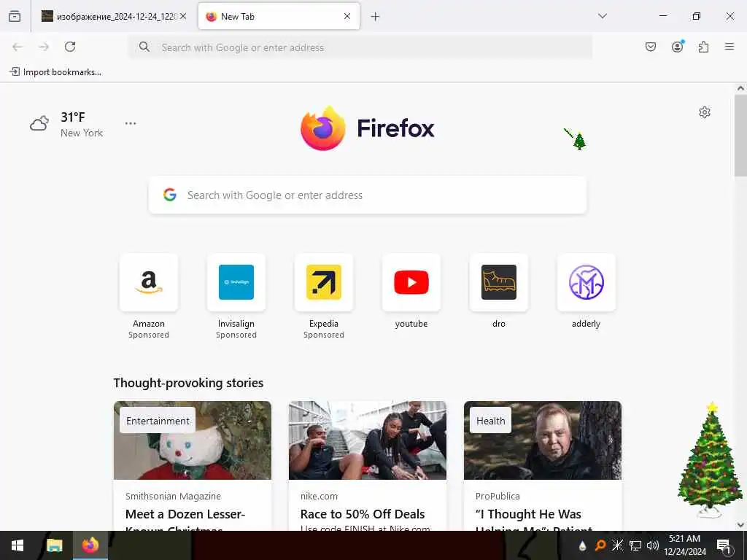This screenshot has height=560, width=747.
Task: Click the orange magnifier tray icon
Action: (x=600, y=545)
